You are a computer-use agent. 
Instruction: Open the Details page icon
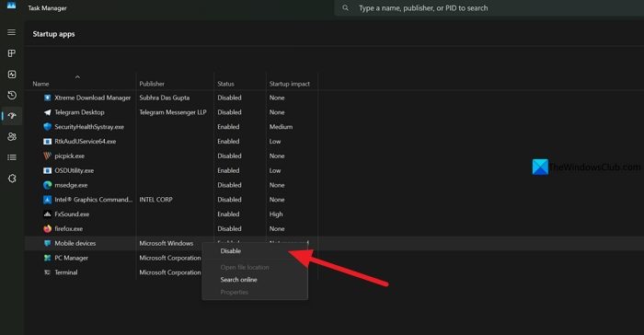coord(11,157)
